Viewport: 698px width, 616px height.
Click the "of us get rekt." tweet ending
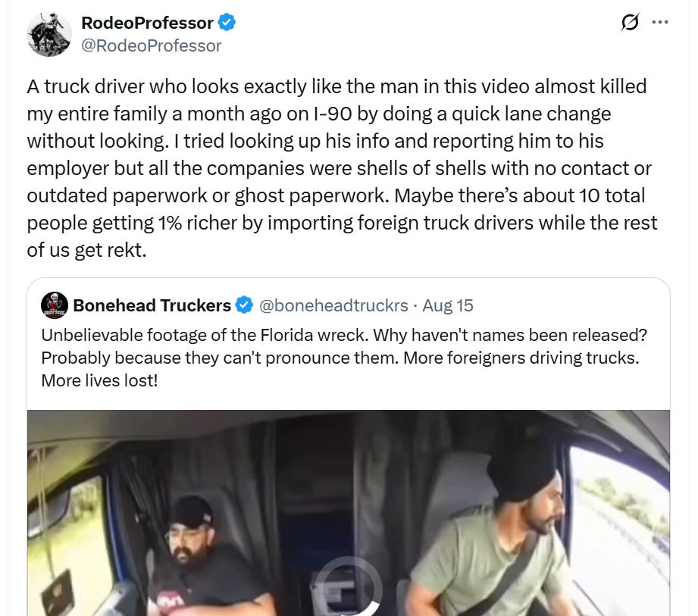point(87,250)
